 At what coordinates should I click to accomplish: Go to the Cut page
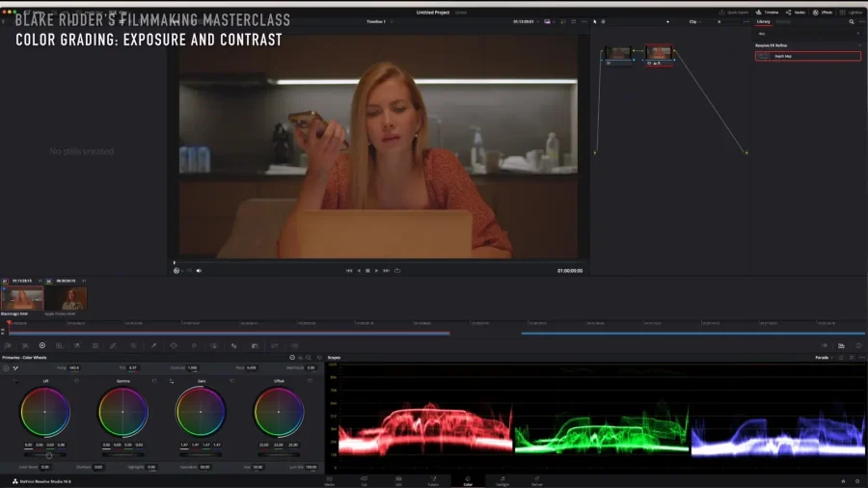[x=364, y=481]
